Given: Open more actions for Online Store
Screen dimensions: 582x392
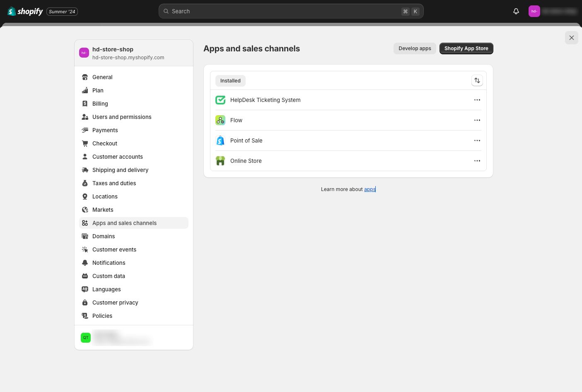Looking at the screenshot, I should [477, 161].
